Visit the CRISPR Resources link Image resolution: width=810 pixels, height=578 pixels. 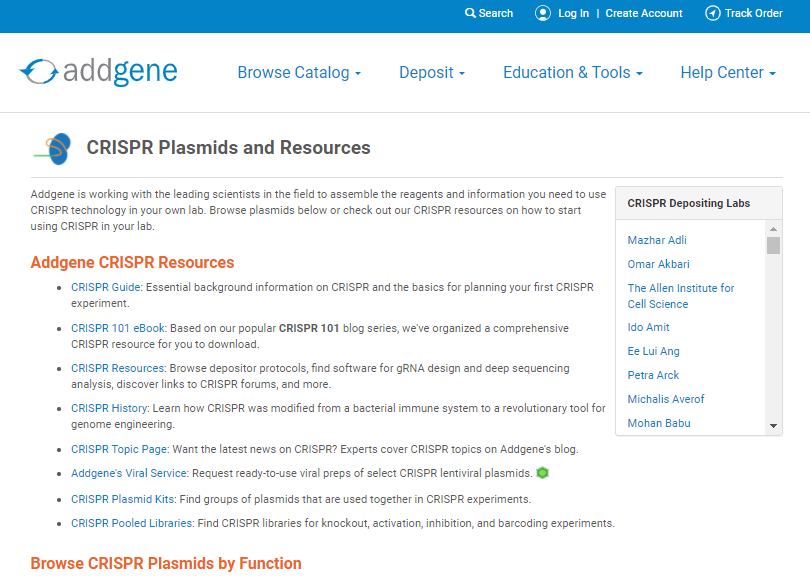tap(118, 368)
